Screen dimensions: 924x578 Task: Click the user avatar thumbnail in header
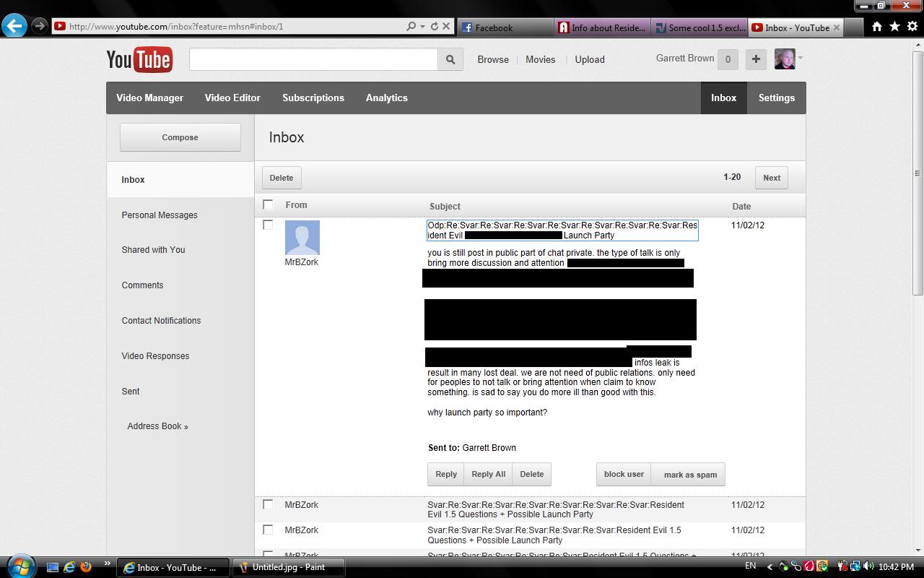pyautogui.click(x=785, y=59)
